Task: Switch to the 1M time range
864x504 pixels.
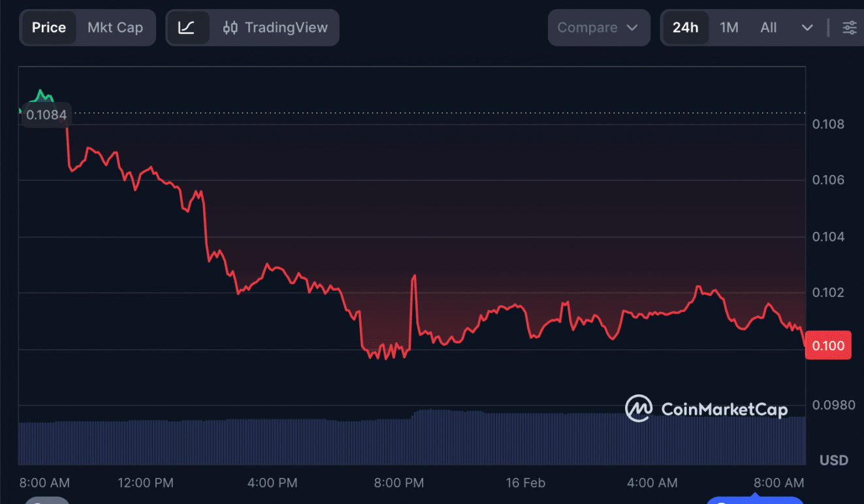Action: [729, 27]
